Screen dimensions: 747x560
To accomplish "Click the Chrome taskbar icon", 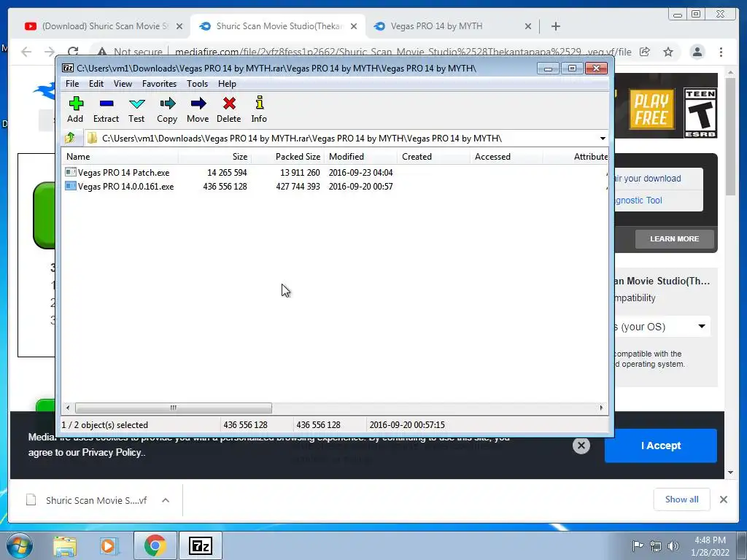I will (x=155, y=545).
